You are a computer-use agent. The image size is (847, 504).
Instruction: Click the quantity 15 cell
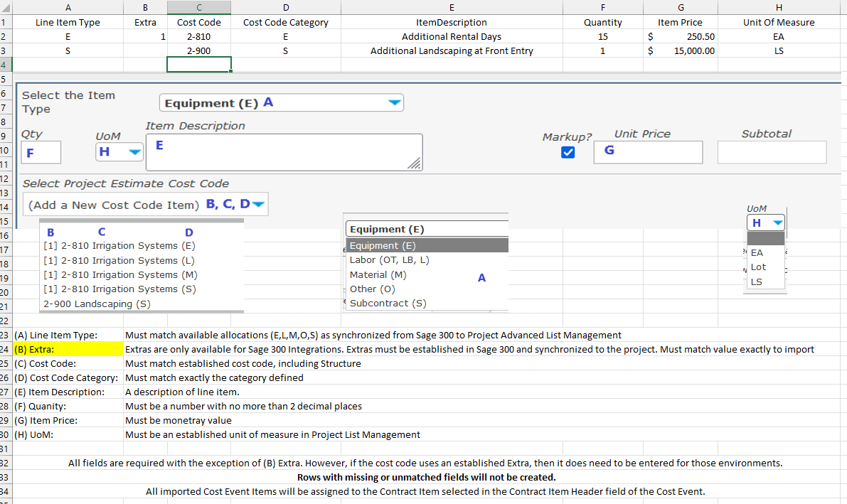(603, 36)
